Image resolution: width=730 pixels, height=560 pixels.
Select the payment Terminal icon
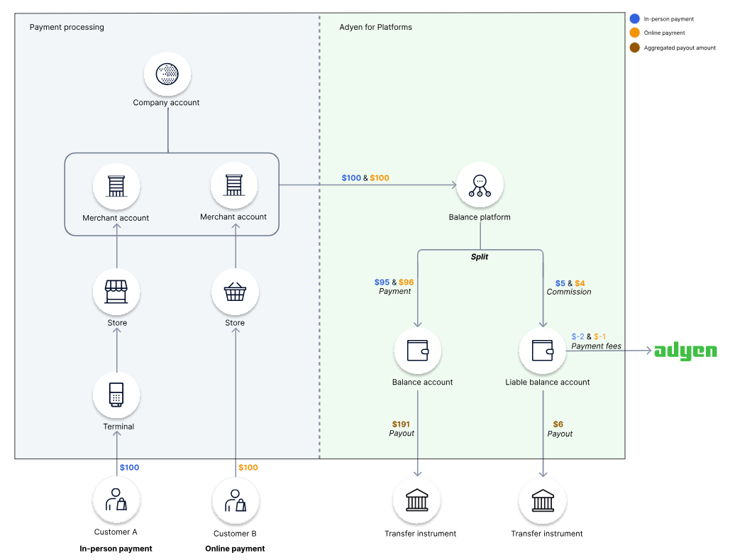(116, 395)
